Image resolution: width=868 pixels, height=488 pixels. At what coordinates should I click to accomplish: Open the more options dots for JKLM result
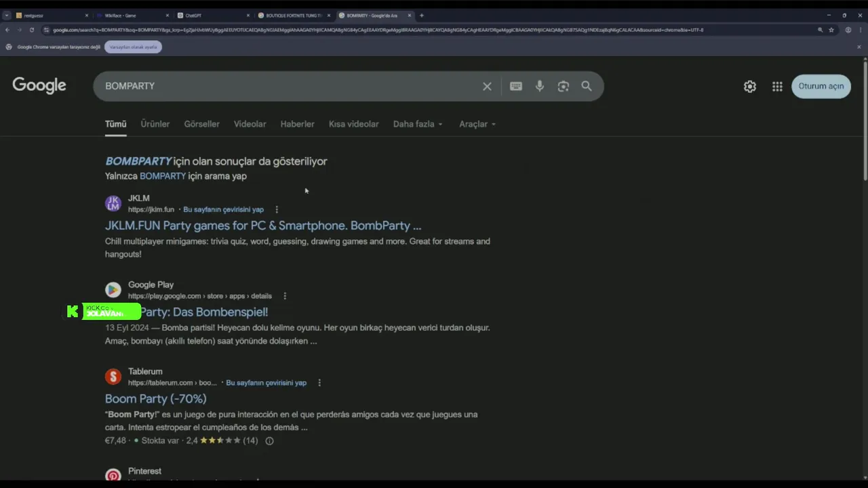tap(276, 209)
